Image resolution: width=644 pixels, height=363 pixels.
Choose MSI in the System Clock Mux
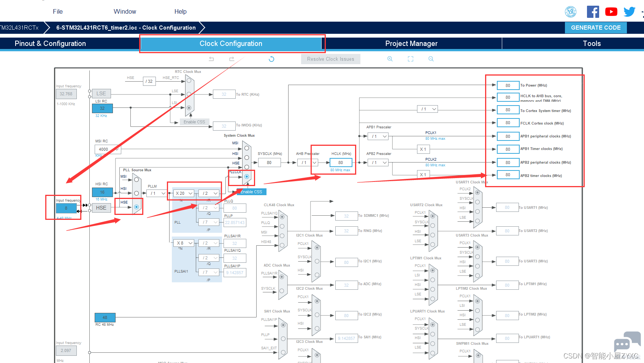click(x=247, y=148)
